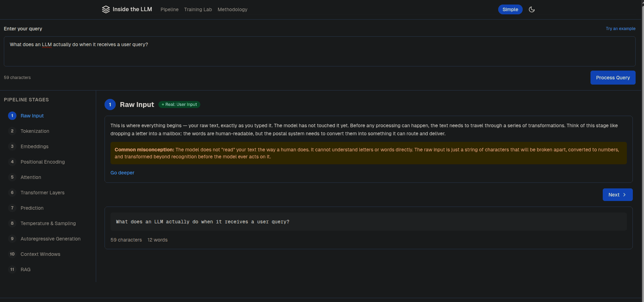Click the Inside the LLM stacked-layers logo icon
The image size is (644, 302).
[x=106, y=9]
